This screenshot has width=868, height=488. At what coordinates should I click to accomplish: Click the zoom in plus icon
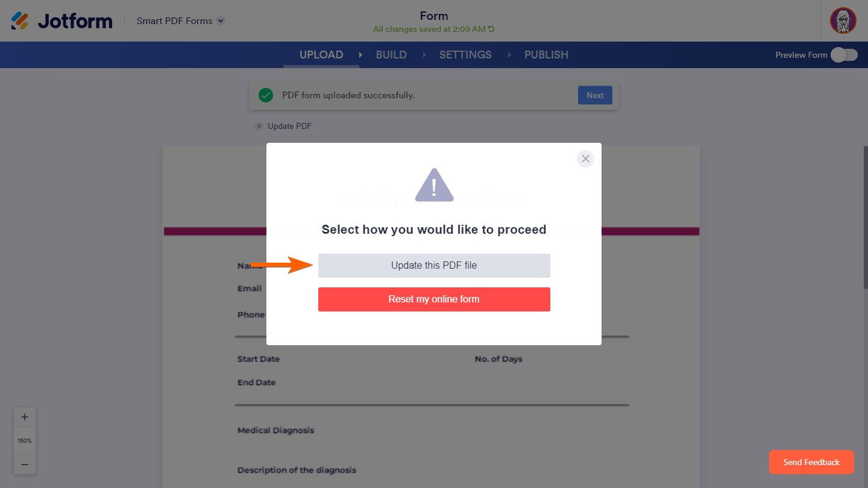click(x=25, y=417)
